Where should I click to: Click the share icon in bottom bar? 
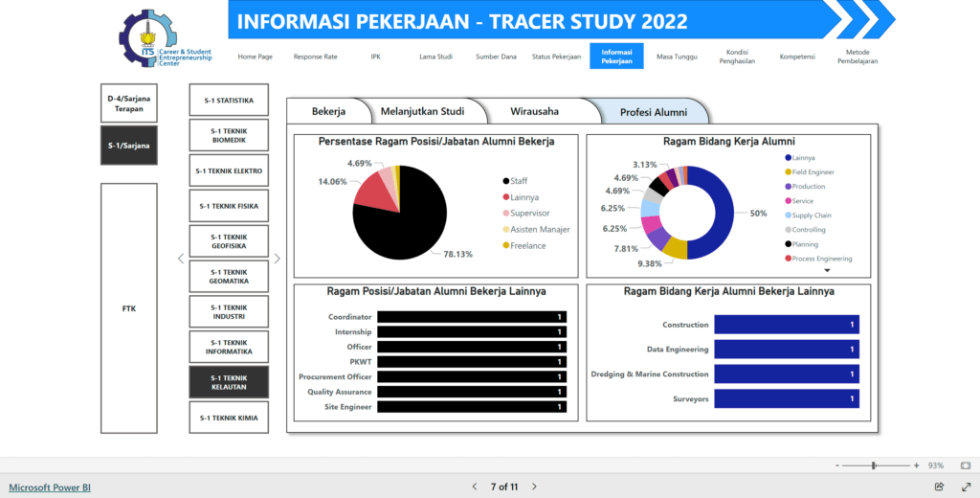[939, 487]
